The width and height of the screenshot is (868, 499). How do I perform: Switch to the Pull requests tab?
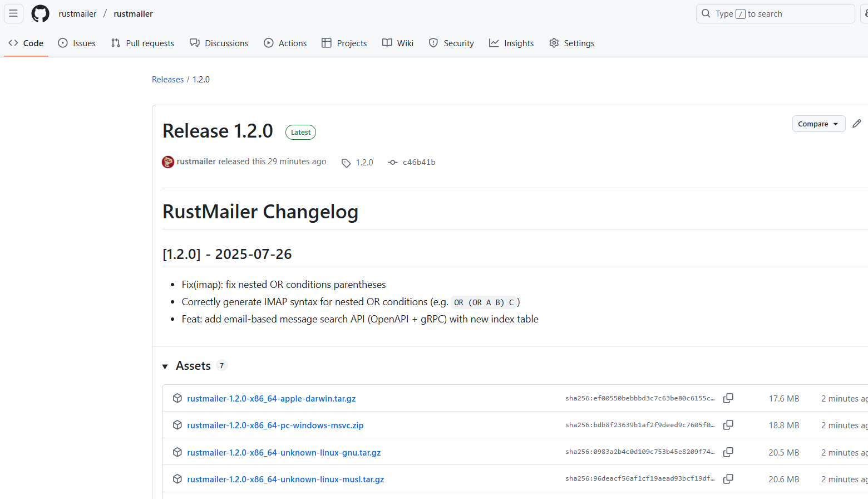[142, 43]
